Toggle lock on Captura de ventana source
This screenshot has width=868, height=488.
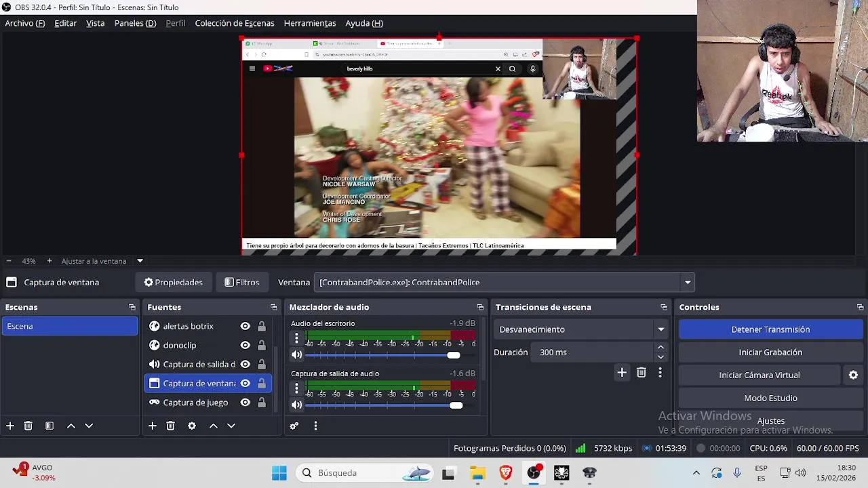tap(262, 383)
